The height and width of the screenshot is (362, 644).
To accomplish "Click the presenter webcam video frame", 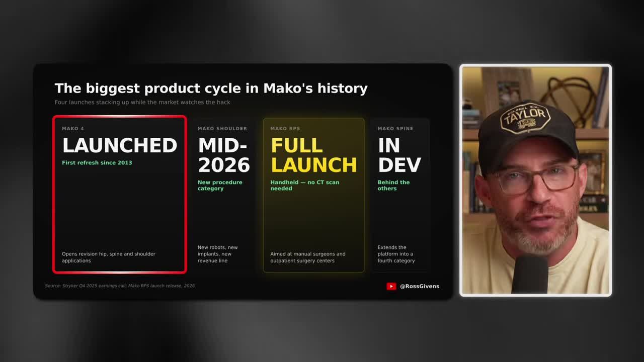I will (535, 180).
